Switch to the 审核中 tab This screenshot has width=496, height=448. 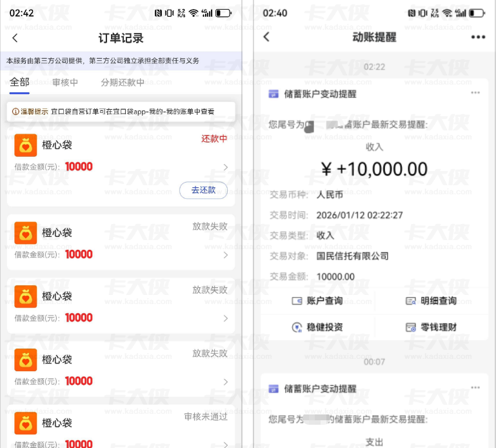[65, 83]
